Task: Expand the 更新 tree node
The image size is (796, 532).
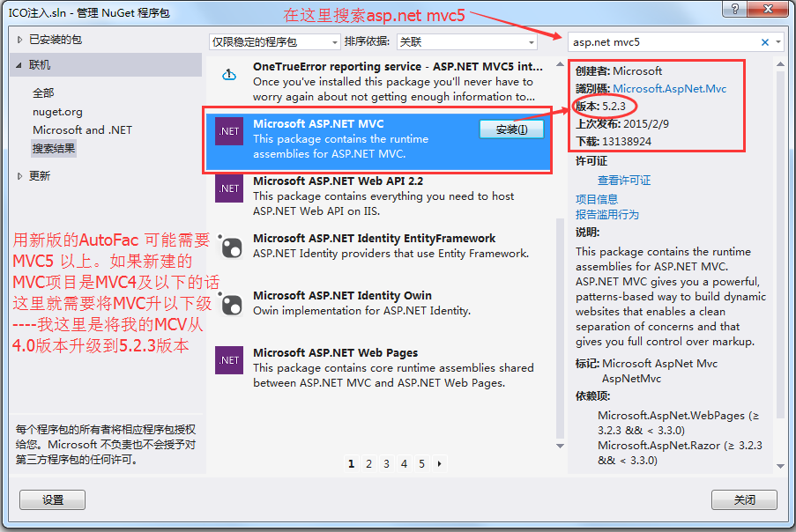Action: (x=19, y=176)
